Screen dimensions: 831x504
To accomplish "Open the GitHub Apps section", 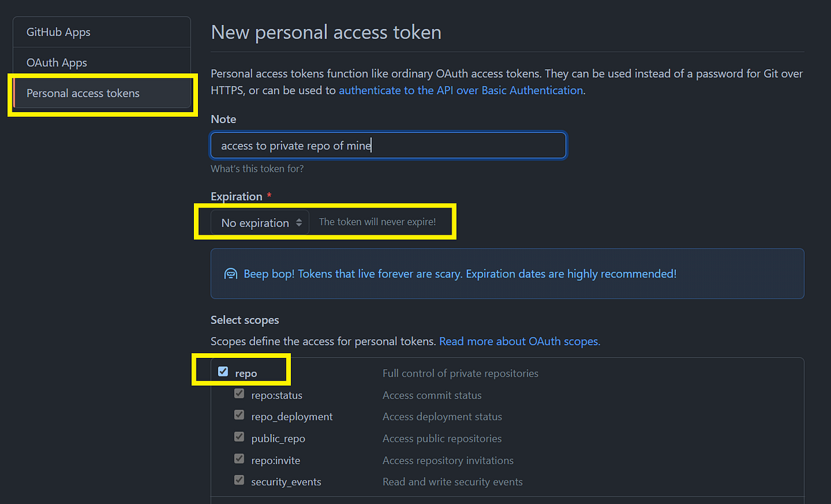I will point(58,32).
